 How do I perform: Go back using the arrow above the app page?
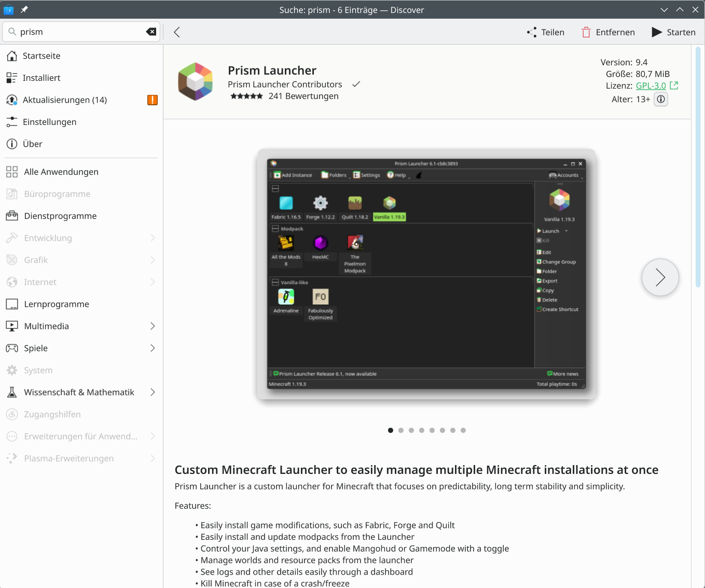click(176, 32)
